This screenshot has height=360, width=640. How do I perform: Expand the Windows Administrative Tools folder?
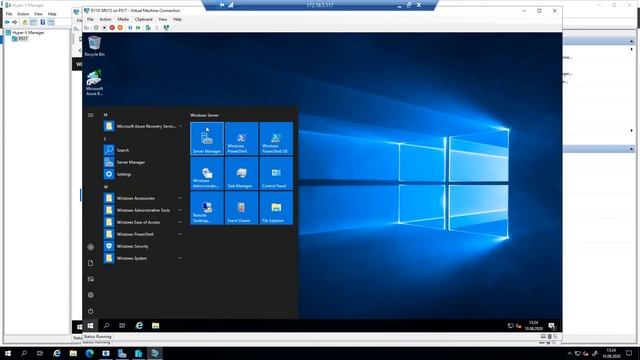click(142, 210)
